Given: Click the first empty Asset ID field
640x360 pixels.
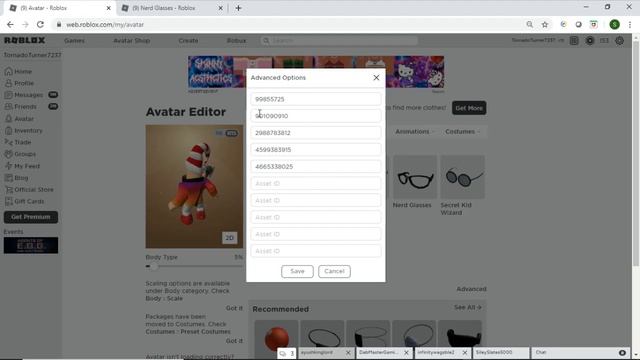Looking at the screenshot, I should [316, 184].
